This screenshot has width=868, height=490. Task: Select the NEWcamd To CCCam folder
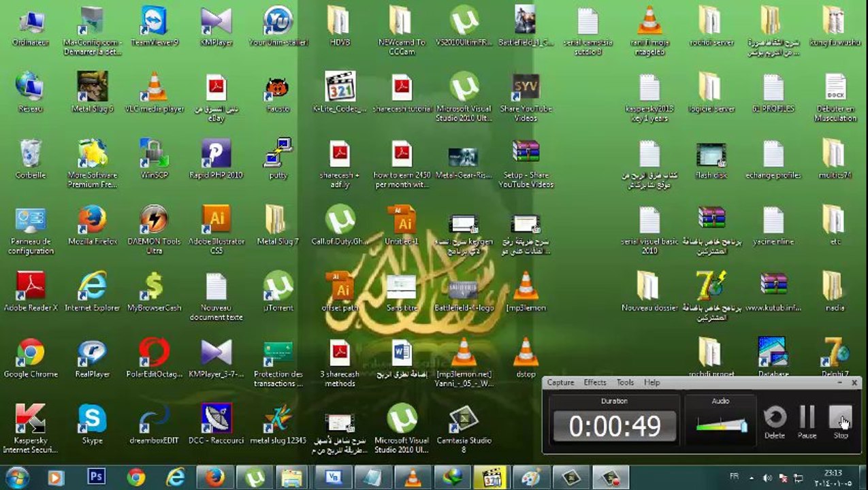tap(402, 31)
